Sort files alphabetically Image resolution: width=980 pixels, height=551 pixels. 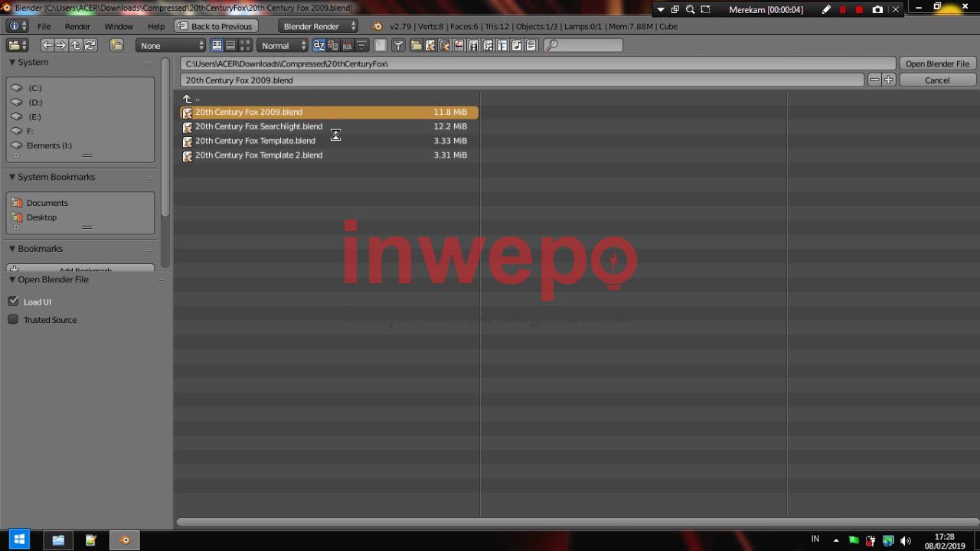pos(319,45)
